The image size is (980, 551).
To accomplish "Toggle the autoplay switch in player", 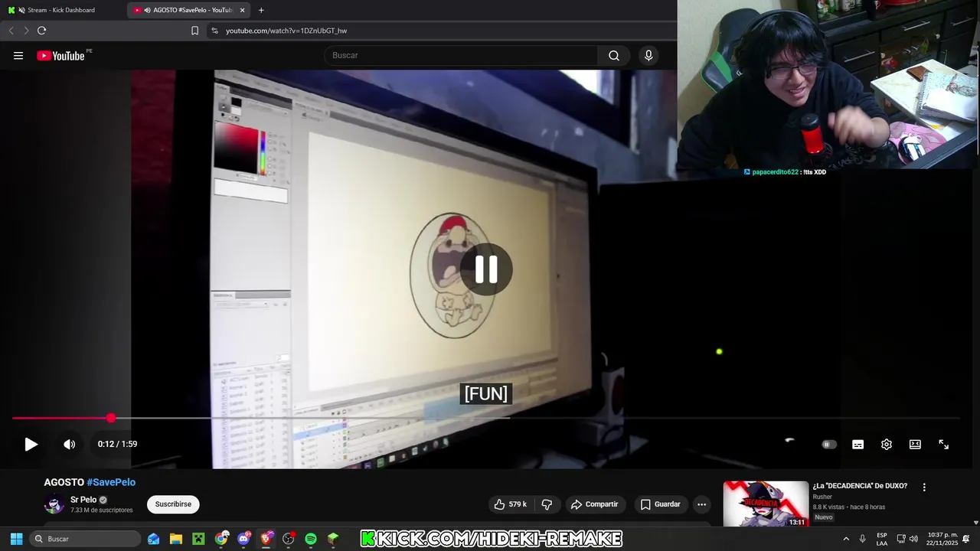I will 829,444.
